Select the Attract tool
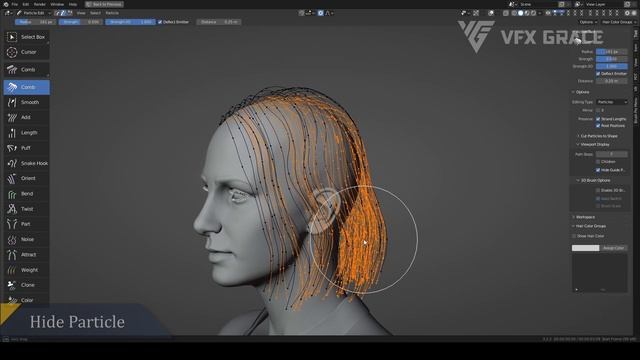The width and height of the screenshot is (640, 360). tap(27, 255)
